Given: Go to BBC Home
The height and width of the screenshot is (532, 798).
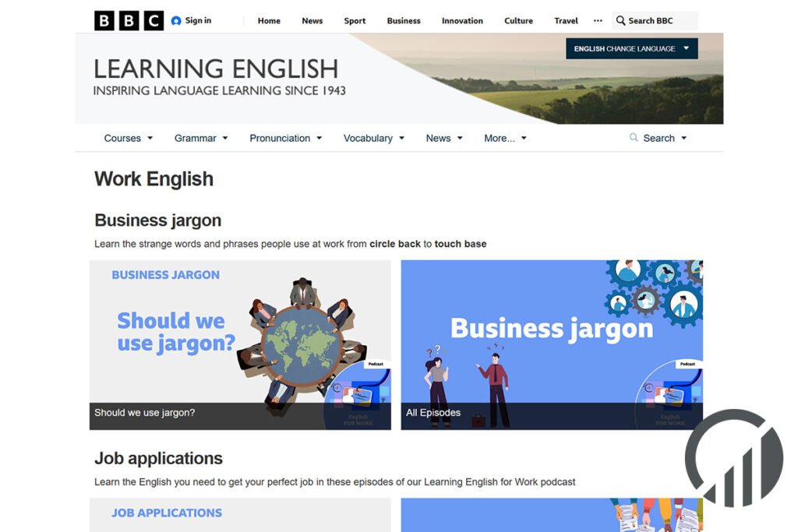Looking at the screenshot, I should pyautogui.click(x=269, y=21).
